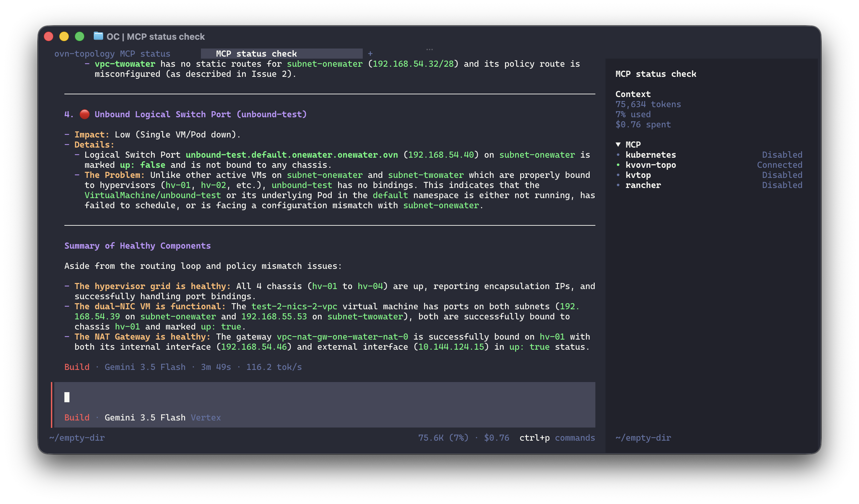Click Gemini 3.5 Flash model in prompt box
The height and width of the screenshot is (504, 859).
(x=145, y=417)
